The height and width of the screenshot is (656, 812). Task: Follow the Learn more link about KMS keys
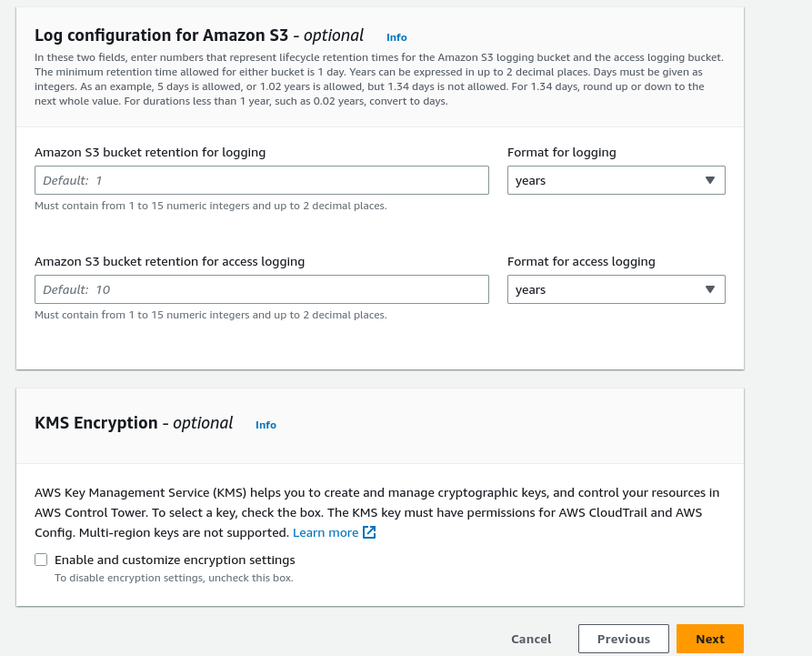tap(326, 532)
